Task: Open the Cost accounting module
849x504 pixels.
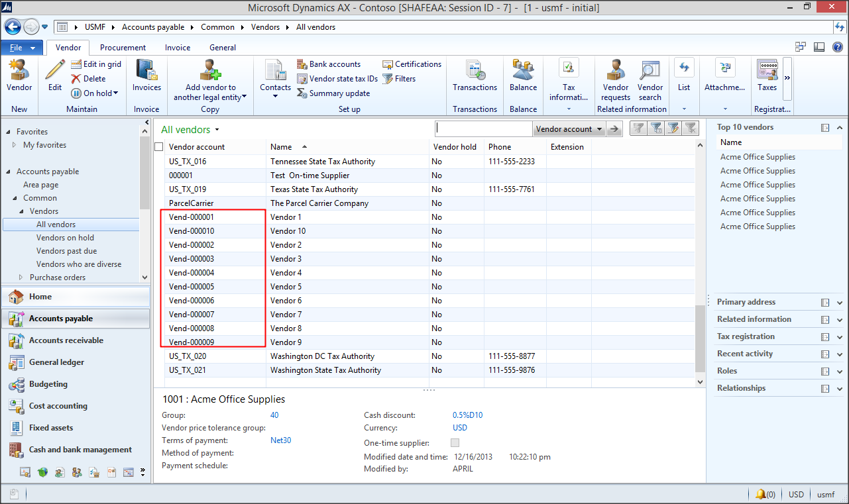Action: click(76, 406)
